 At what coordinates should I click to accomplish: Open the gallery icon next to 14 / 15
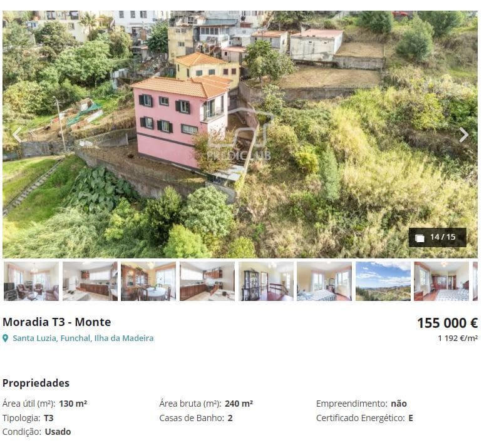pyautogui.click(x=420, y=238)
